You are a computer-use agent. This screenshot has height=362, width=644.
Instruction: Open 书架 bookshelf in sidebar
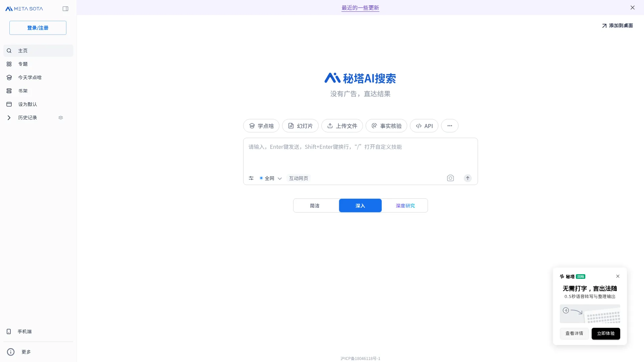(38, 91)
